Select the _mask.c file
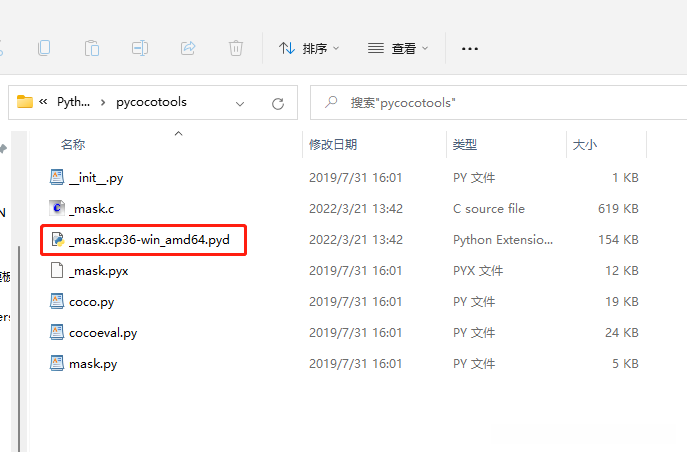 tap(92, 208)
